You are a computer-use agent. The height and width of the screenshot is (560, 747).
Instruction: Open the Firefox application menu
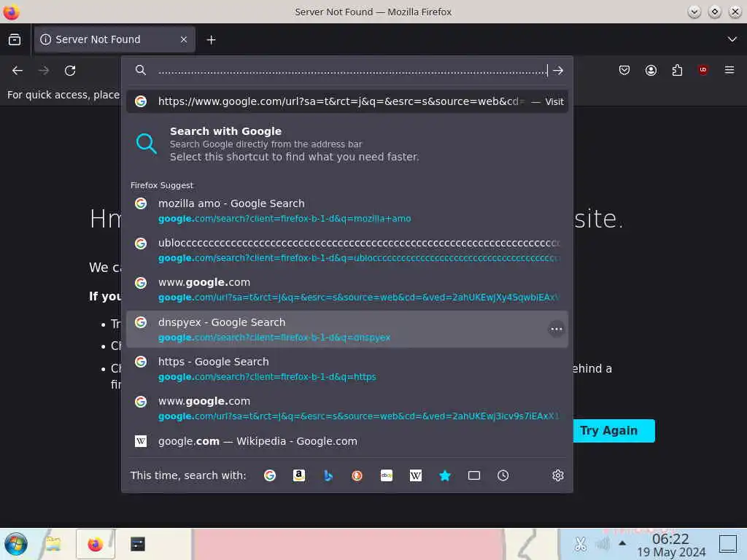[729, 71]
